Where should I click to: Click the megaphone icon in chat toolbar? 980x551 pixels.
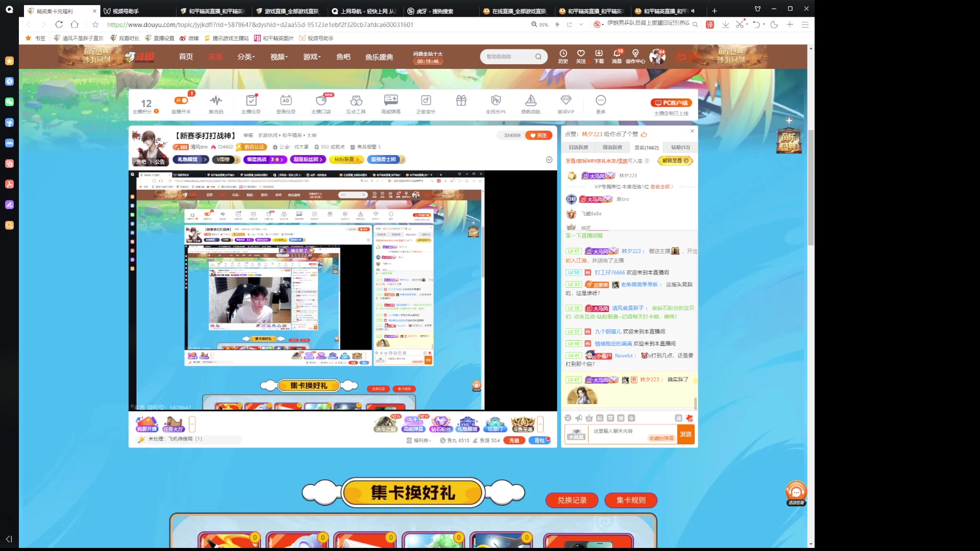579,418
